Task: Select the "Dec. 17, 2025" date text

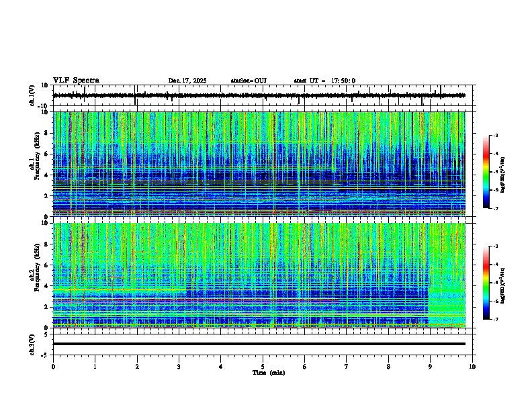Action: [x=187, y=81]
